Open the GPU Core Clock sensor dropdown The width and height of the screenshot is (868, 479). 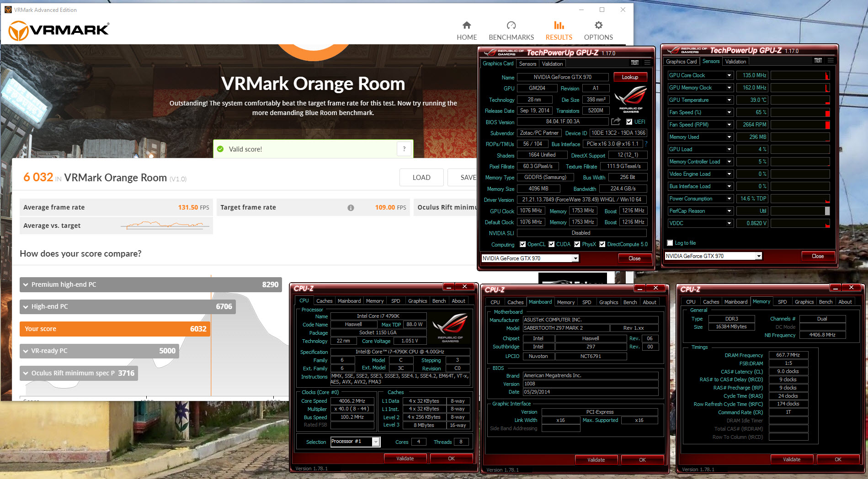pos(729,75)
